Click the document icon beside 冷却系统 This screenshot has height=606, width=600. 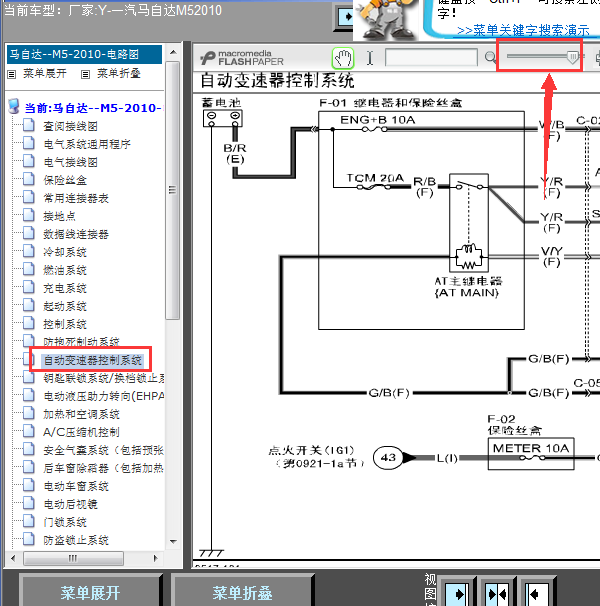pyautogui.click(x=28, y=252)
